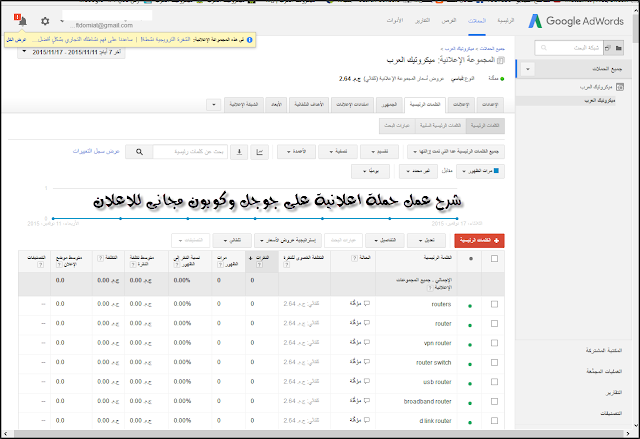Click status dot column header icon
Image resolution: width=640 pixels, height=439 pixels.
point(471,259)
